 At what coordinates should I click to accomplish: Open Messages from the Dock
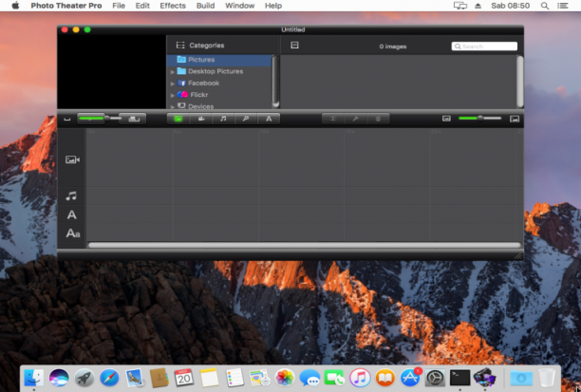click(309, 378)
